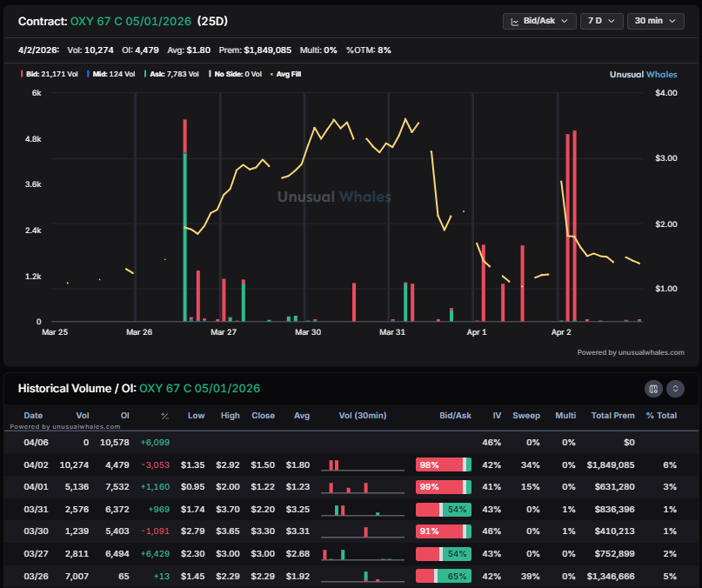Click the expand/collapse arrows icon in Historical Volume
The width and height of the screenshot is (702, 588).
tap(675, 389)
